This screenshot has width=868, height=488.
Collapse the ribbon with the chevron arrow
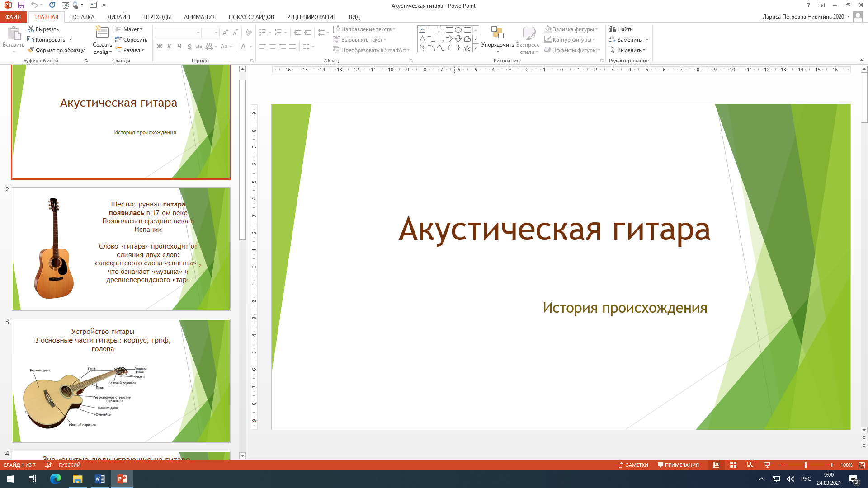click(861, 61)
